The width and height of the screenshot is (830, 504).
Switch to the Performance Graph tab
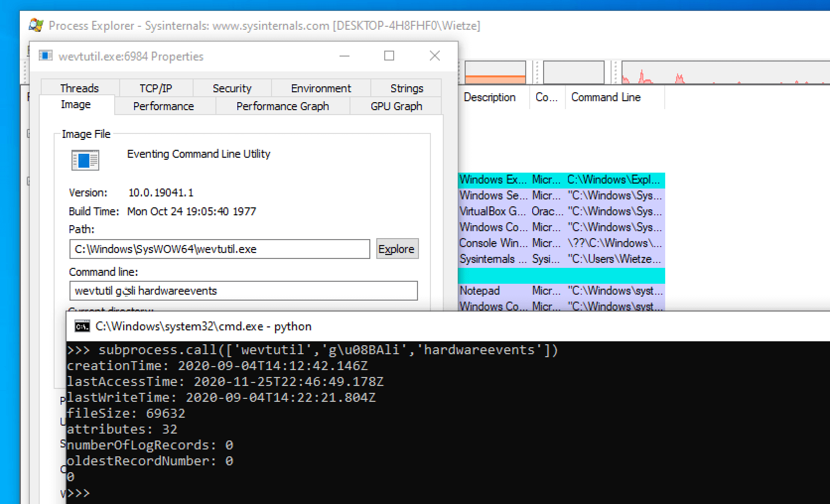282,106
